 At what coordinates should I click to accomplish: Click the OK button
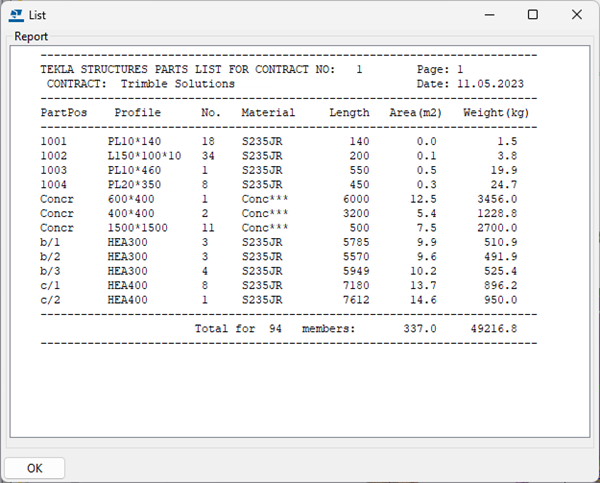[35, 468]
